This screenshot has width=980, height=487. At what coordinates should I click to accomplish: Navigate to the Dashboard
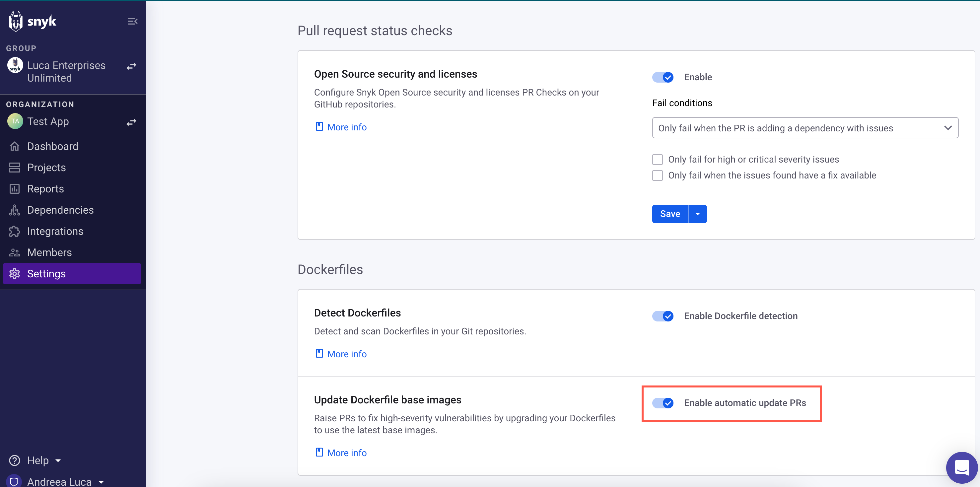tap(52, 146)
